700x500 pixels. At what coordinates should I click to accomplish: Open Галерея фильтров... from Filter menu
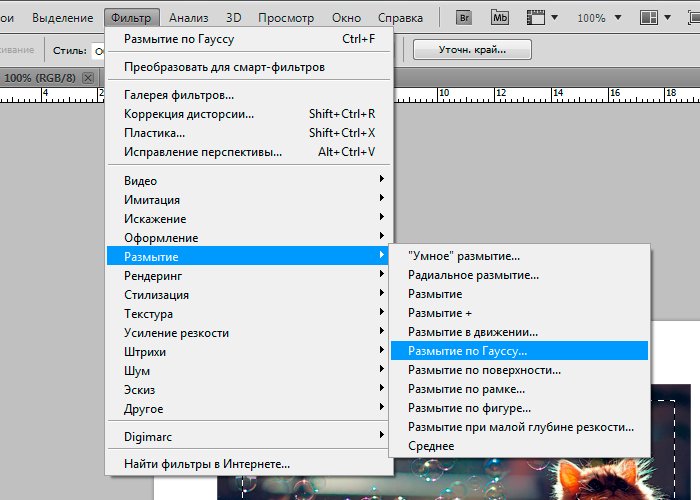point(179,95)
